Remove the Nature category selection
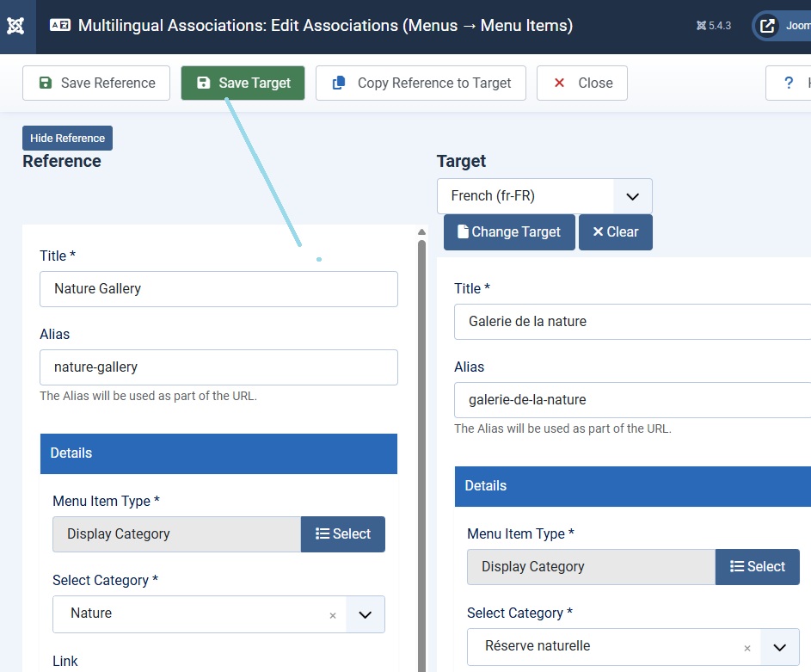This screenshot has width=811, height=672. [x=333, y=615]
